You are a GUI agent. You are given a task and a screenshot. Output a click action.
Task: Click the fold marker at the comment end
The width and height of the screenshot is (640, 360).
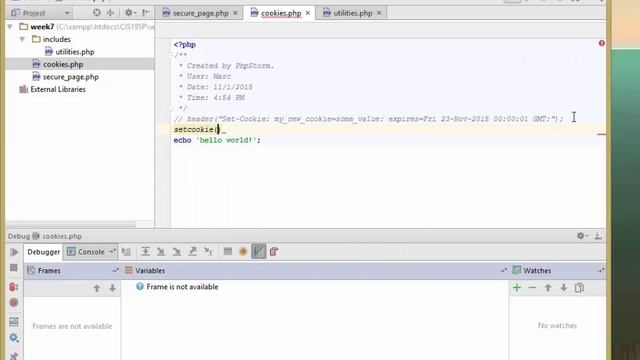tap(170, 108)
